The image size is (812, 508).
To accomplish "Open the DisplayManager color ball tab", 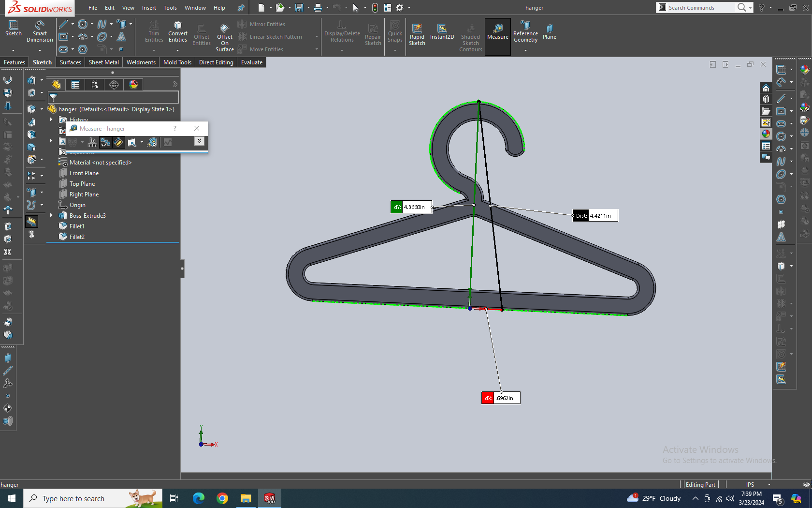I will [x=133, y=85].
